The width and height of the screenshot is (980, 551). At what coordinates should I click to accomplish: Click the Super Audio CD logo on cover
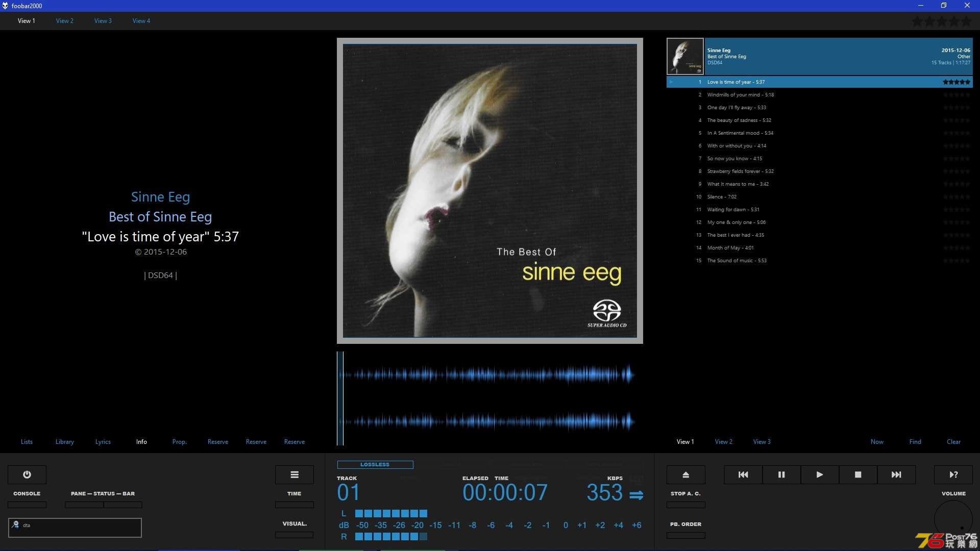[607, 313]
